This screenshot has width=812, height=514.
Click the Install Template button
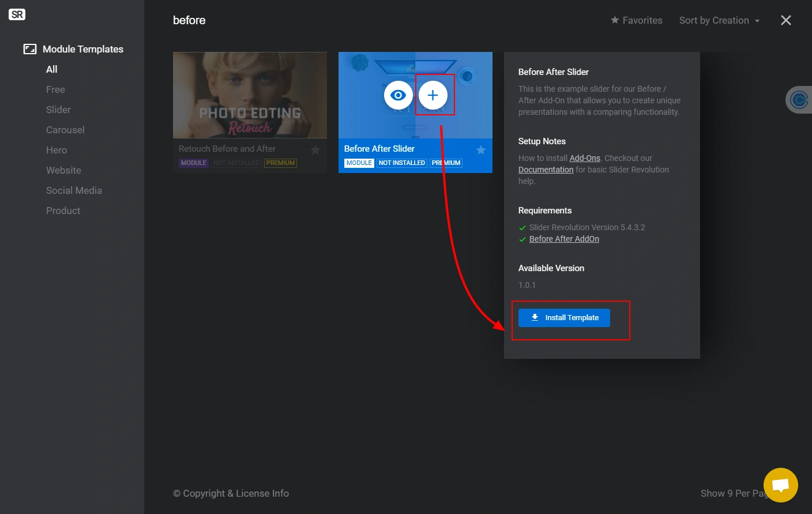tap(564, 318)
